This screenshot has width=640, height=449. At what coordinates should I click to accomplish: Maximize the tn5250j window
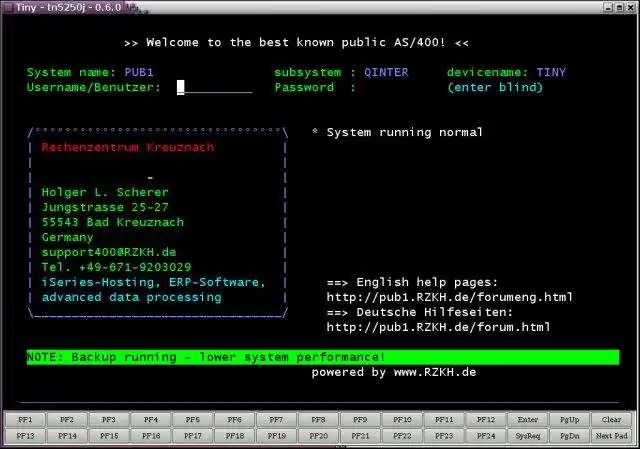click(619, 7)
